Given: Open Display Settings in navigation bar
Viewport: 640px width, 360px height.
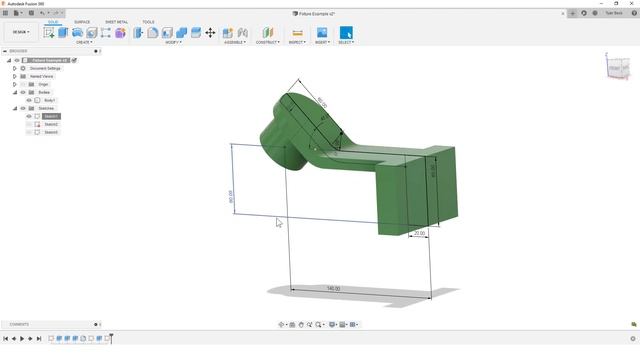Looking at the screenshot, I should (x=332, y=325).
